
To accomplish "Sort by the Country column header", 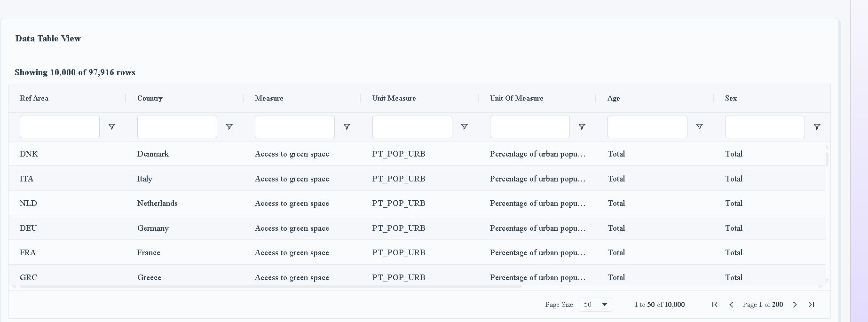I will (x=150, y=98).
